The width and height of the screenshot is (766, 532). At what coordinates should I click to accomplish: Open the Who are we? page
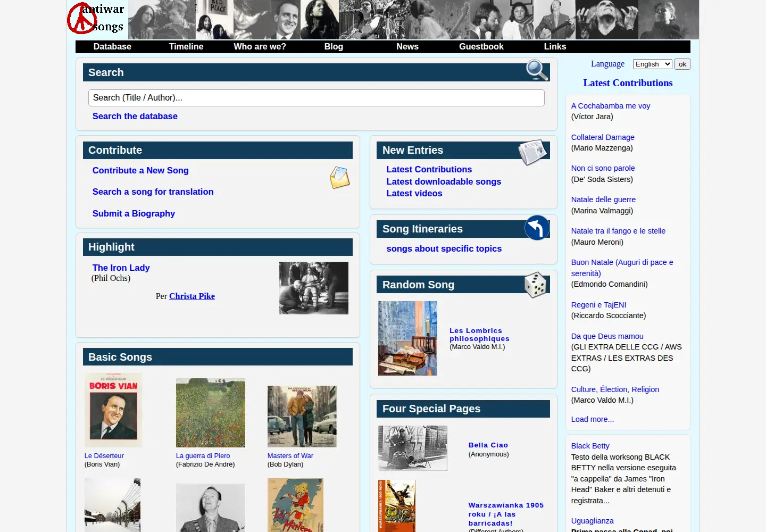click(260, 47)
